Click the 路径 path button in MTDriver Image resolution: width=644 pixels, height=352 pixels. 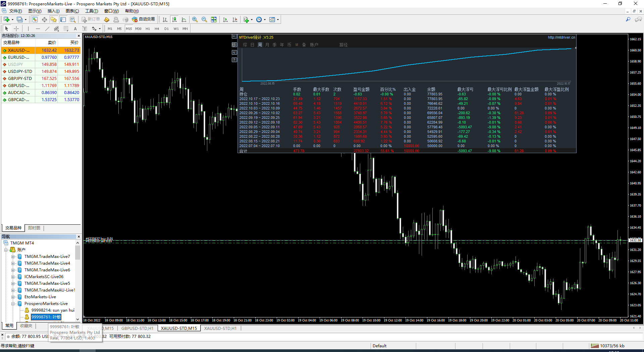click(x=343, y=45)
